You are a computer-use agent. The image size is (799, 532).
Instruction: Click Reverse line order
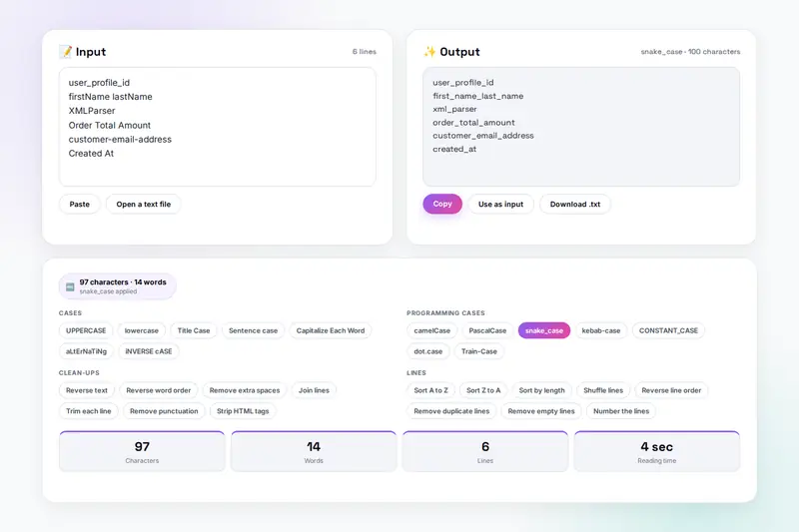(x=671, y=390)
